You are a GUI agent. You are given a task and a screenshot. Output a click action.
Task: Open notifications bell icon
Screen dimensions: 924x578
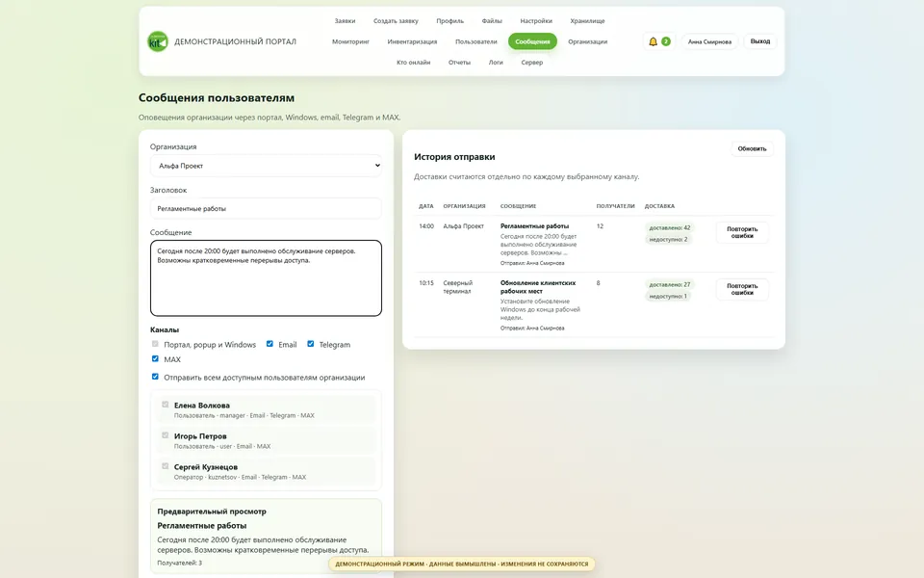[653, 41]
